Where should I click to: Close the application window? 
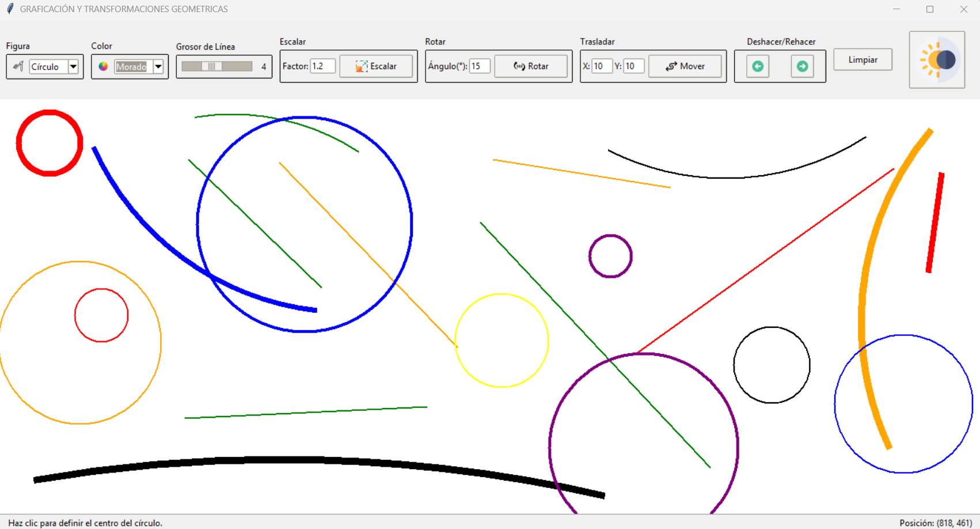(963, 9)
